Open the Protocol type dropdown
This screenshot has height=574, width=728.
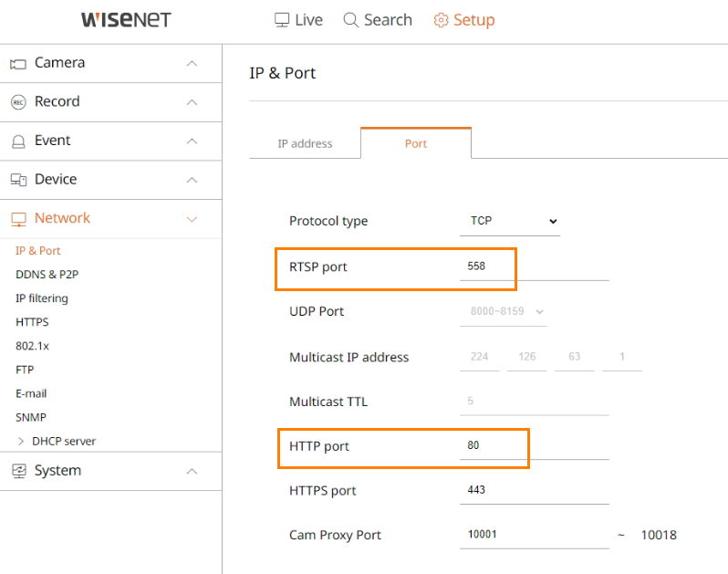[510, 221]
